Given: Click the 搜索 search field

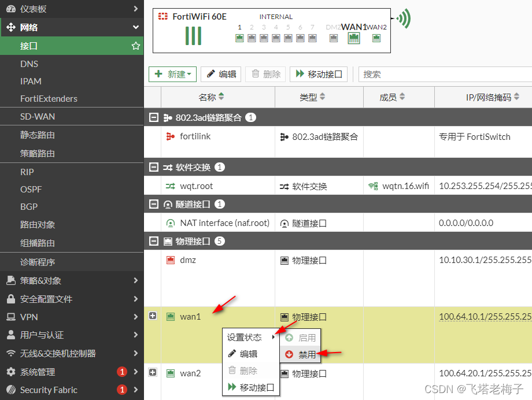Looking at the screenshot, I should [x=445, y=75].
